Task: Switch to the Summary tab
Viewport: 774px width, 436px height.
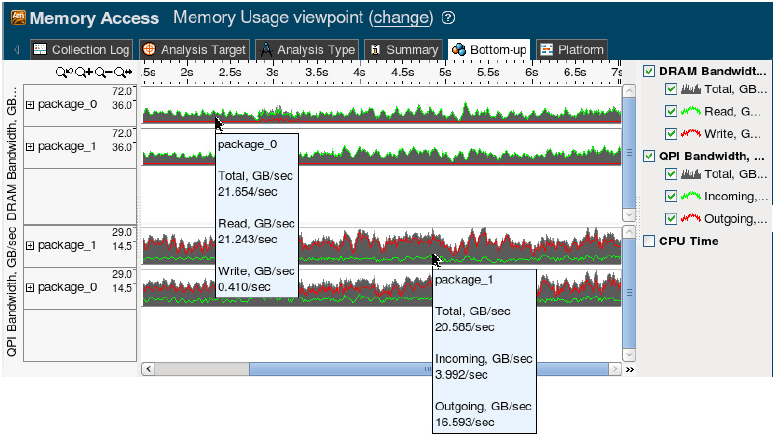Action: tap(403, 49)
